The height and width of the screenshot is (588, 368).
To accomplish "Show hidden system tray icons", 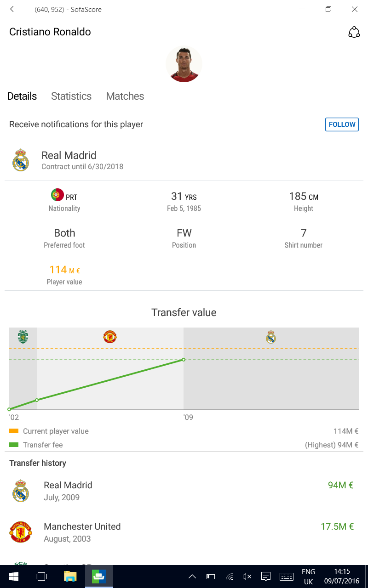I will [192, 577].
